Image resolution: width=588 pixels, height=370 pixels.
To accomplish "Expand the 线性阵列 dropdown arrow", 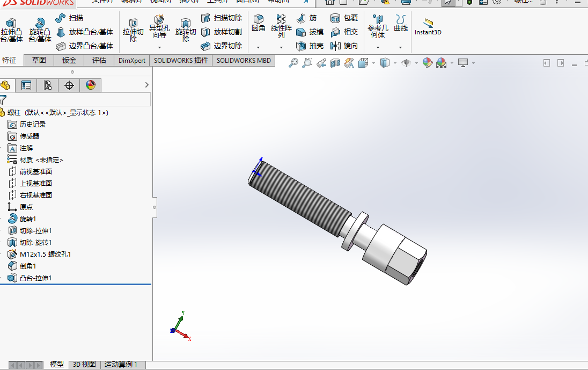I will point(281,47).
